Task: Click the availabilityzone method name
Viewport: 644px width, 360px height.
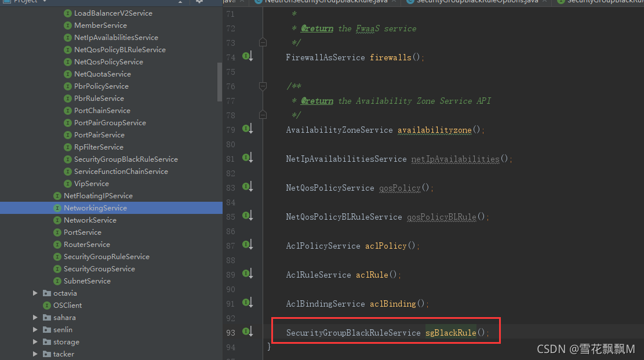Action: [x=435, y=130]
